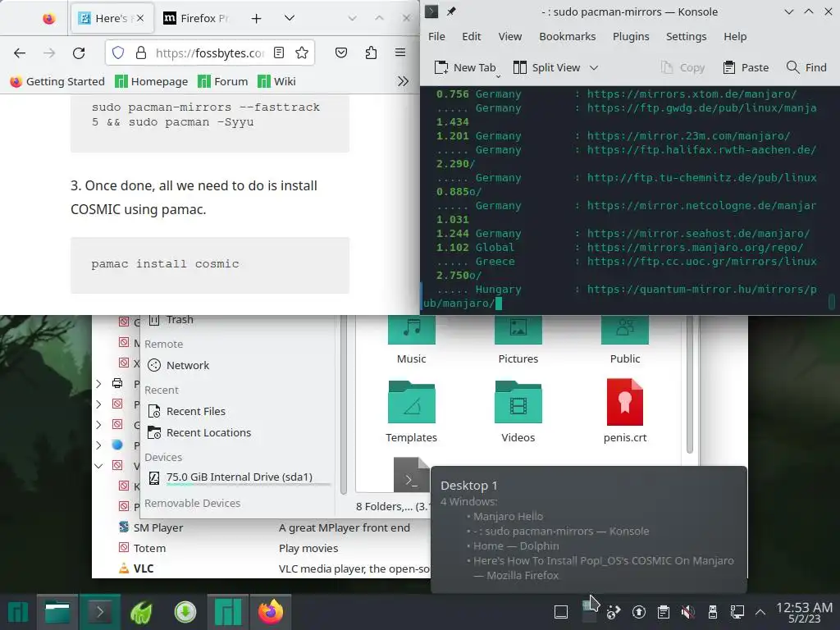Close the "Here's" Firefox tab
Screen dimensions: 840x630
[x=140, y=18]
